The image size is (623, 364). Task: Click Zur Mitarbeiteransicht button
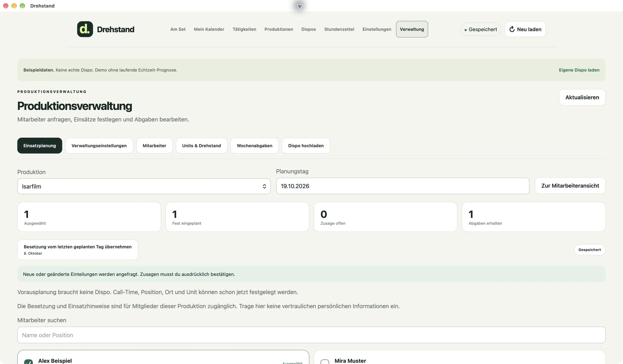click(x=570, y=186)
